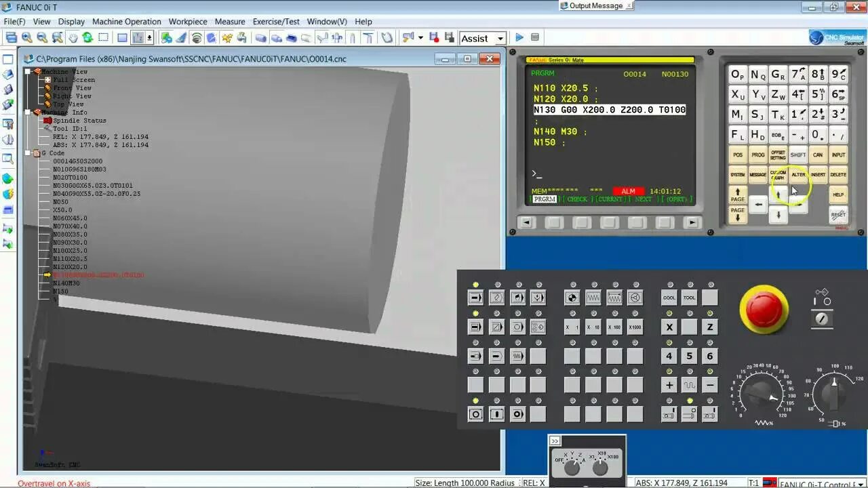Viewport: 868px width, 488px height.
Task: Click the OFFSET SETTING key
Action: [x=778, y=155]
